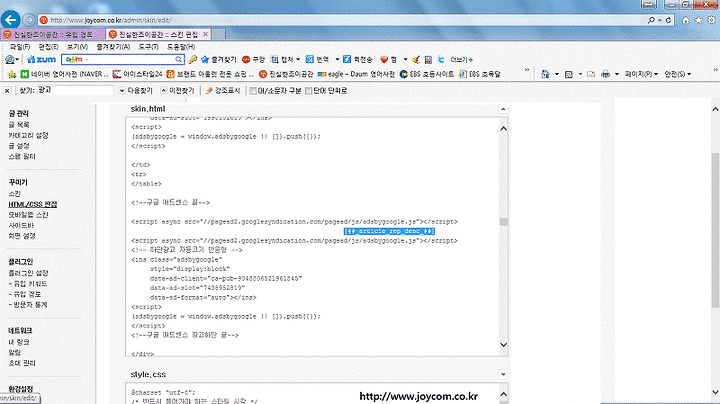The width and height of the screenshot is (720, 404).
Task: Click the key icon next to zum search box
Action: tap(193, 59)
